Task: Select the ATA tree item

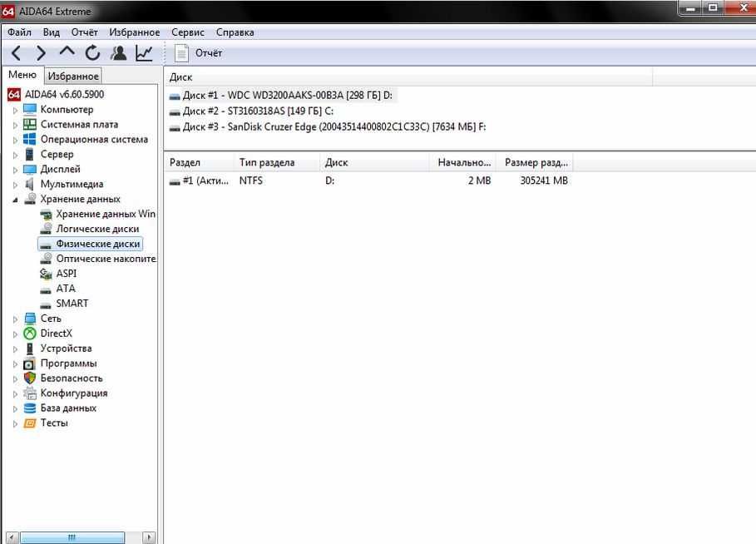Action: point(66,289)
